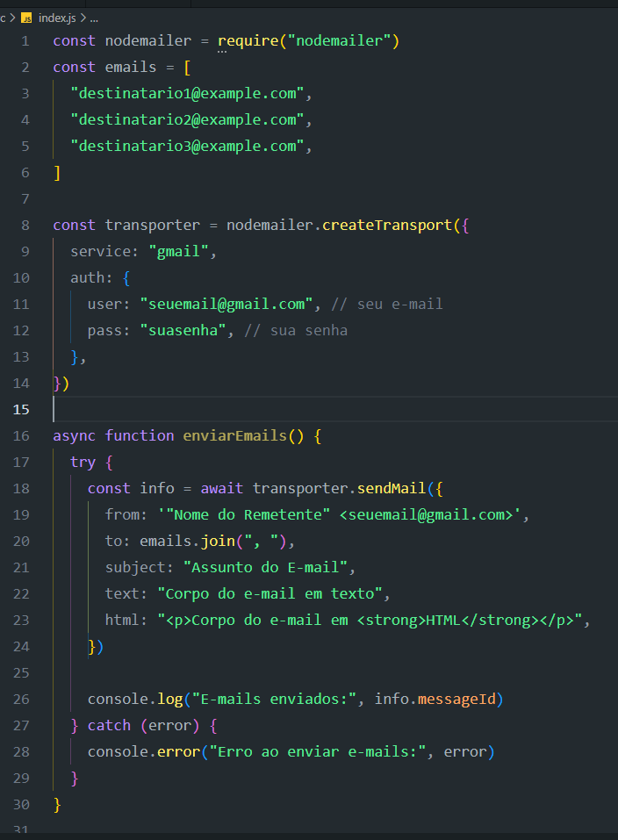Click the enviarEmails function name

click(234, 436)
